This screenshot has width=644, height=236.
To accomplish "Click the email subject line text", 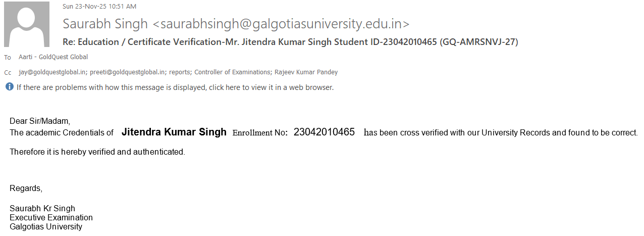I will tap(290, 42).
